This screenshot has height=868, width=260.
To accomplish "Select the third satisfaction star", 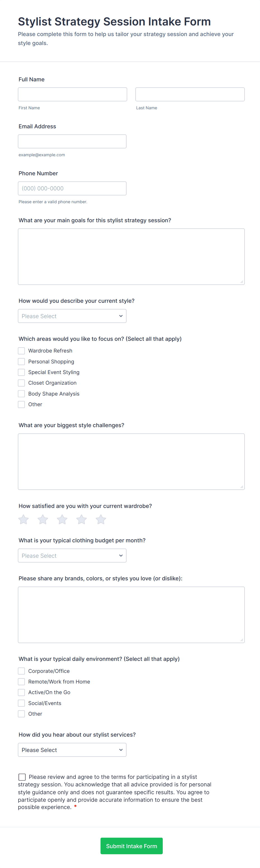I will (x=62, y=519).
